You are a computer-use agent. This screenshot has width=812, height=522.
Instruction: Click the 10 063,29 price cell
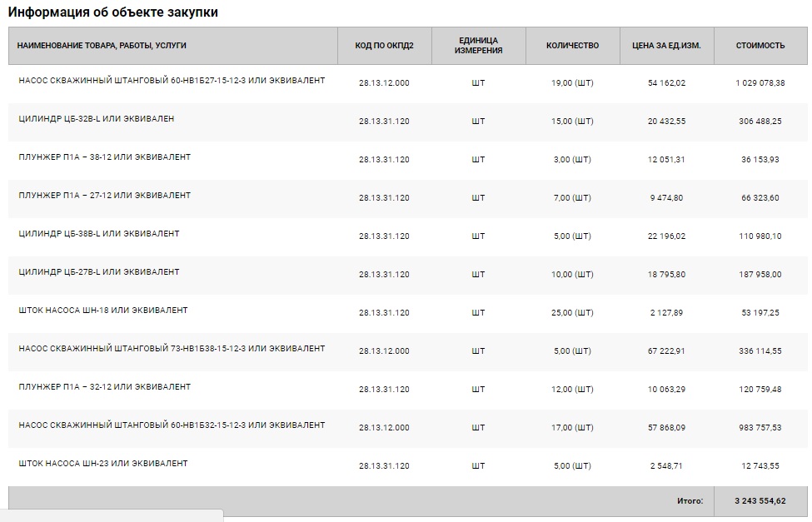click(x=666, y=390)
